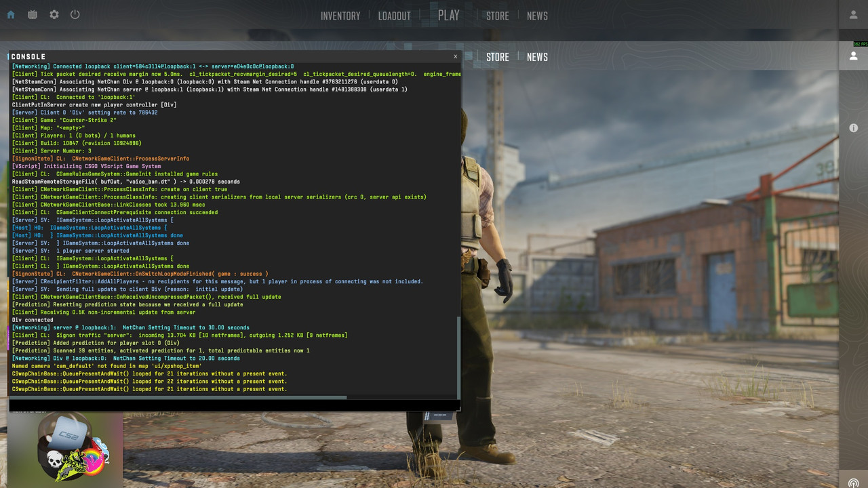Viewport: 868px width, 488px height.
Task: Click the lower STORE label beside the console
Action: coord(498,57)
